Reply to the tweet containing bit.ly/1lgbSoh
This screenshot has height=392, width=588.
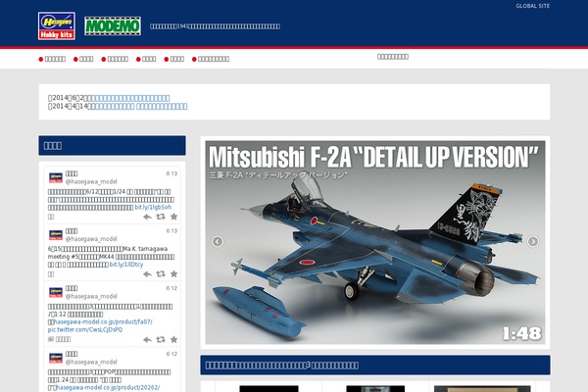point(147,217)
